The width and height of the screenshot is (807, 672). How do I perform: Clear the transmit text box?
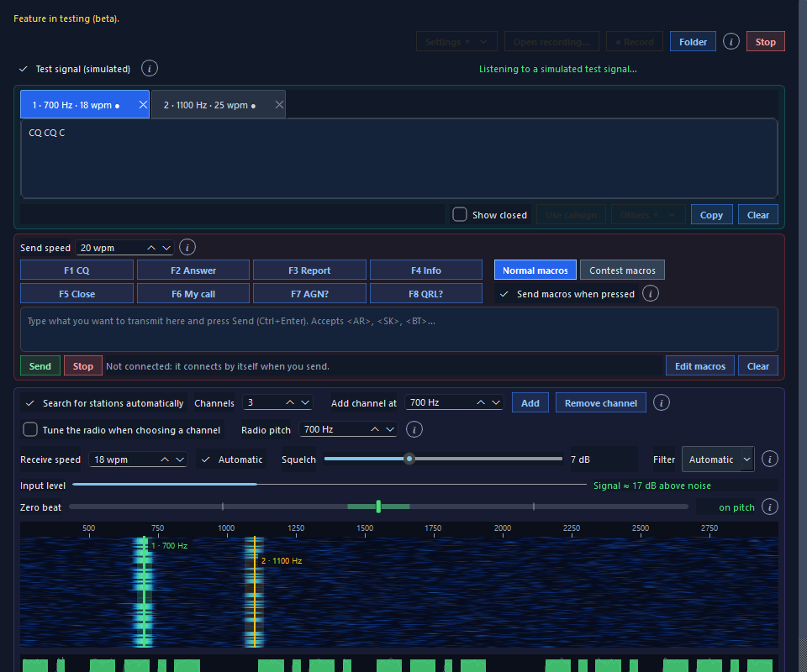tap(758, 366)
